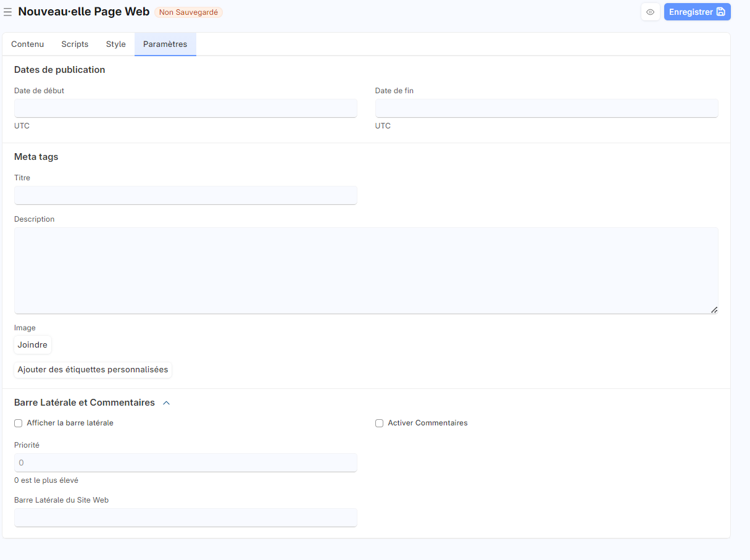The image size is (750, 560).
Task: Switch to the Contenu tab
Action: point(28,44)
